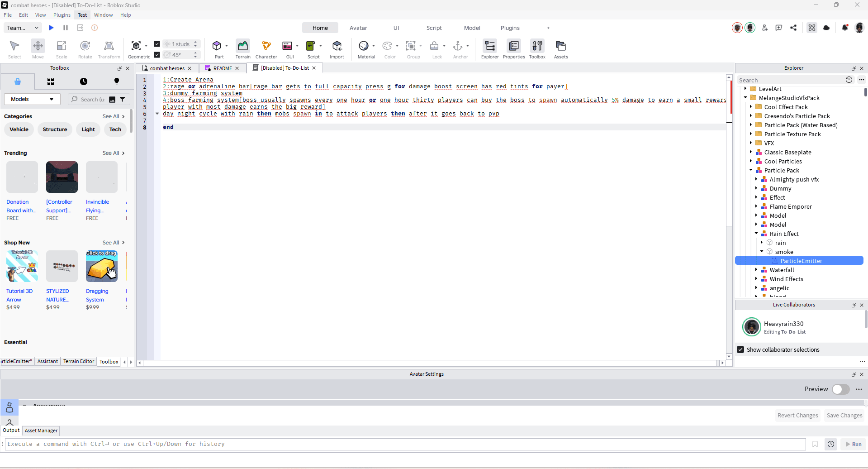Choose the Select tool
Image resolution: width=868 pixels, height=469 pixels.
14,49
